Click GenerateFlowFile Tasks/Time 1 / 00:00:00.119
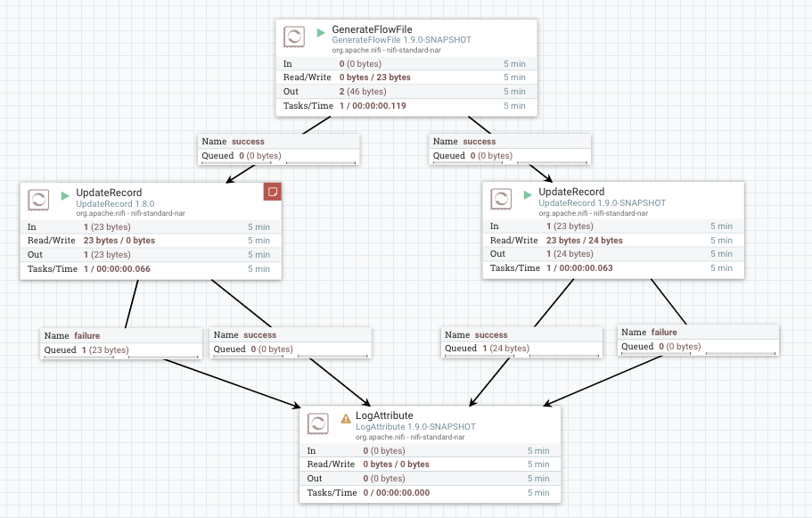The image size is (812, 518). (x=406, y=106)
